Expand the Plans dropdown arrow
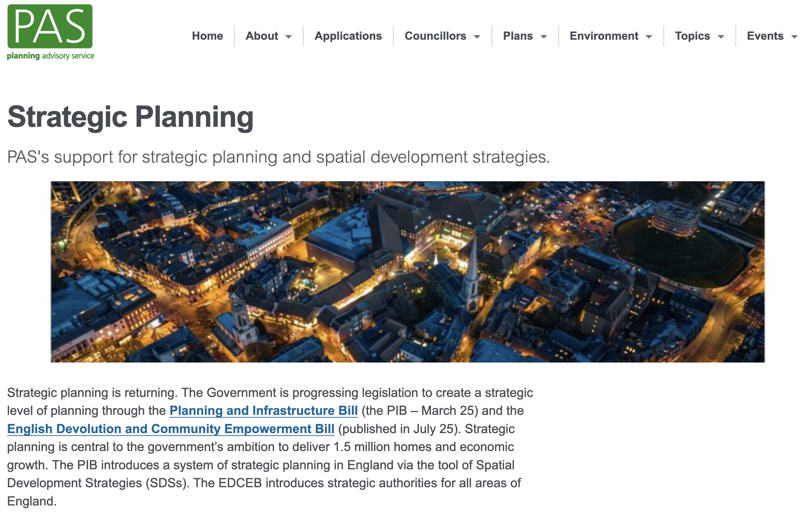812x522 pixels. [544, 37]
